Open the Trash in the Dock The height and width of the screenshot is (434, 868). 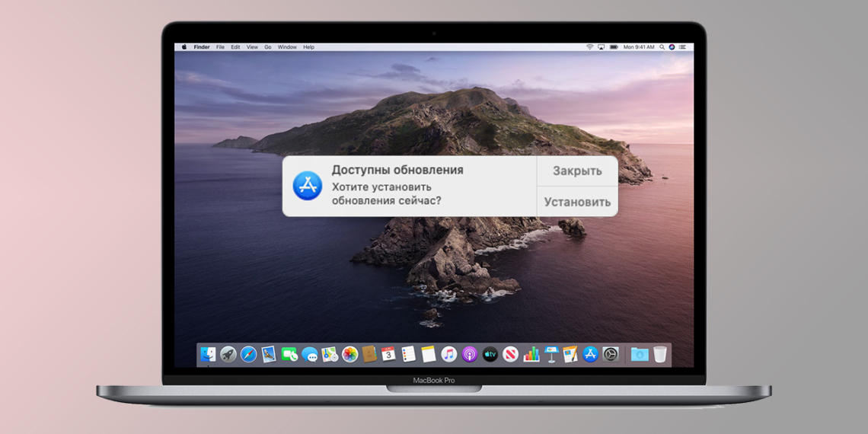[659, 354]
